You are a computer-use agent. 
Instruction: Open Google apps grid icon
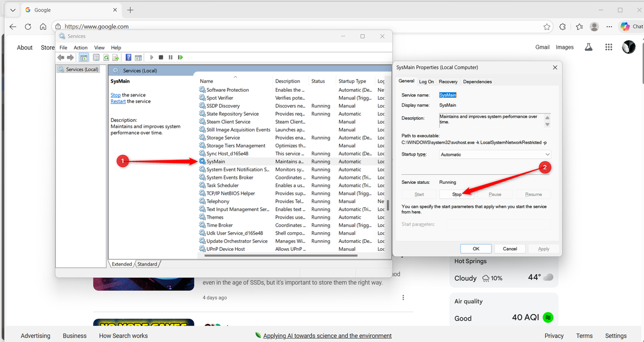click(609, 47)
